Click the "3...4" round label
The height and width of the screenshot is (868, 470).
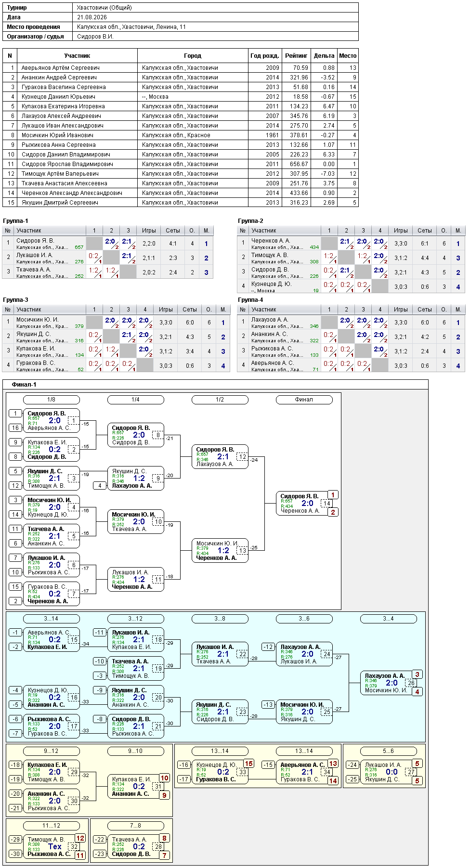[x=389, y=619]
